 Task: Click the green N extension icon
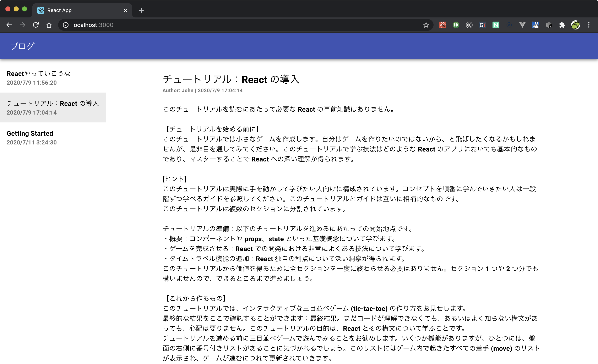pyautogui.click(x=496, y=25)
